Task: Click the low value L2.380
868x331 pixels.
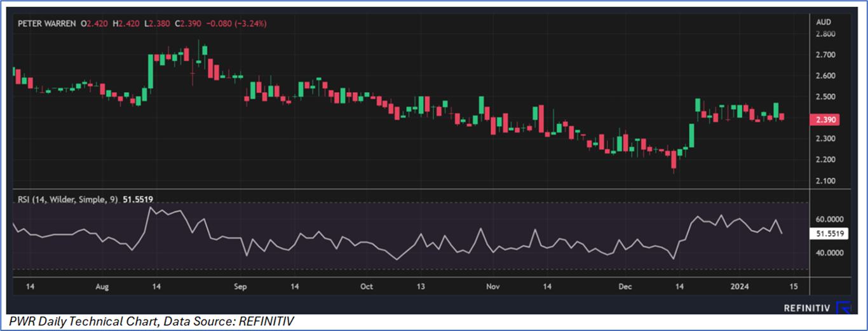Action: [156, 24]
